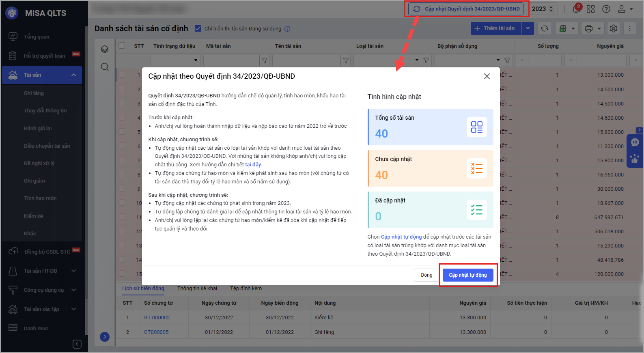644x353 pixels.
Task: Click the blue expand arrow circle icon
Action: tap(105, 337)
